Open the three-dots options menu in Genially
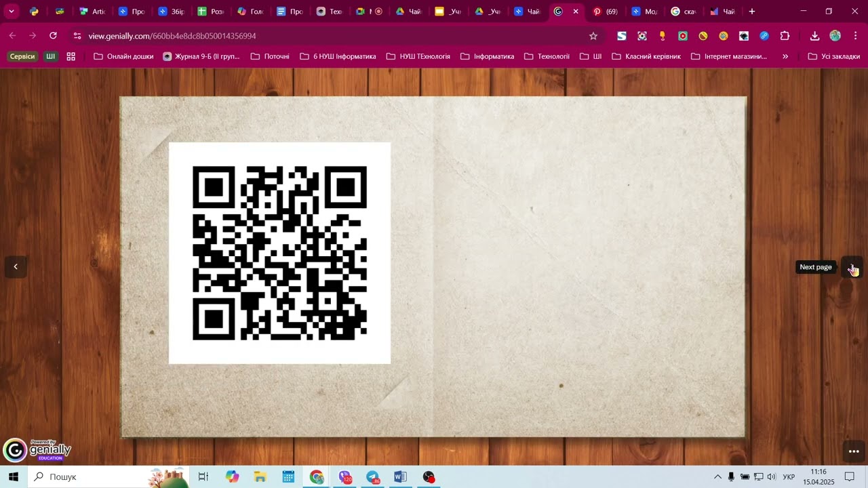Image resolution: width=868 pixels, height=488 pixels. 854,451
